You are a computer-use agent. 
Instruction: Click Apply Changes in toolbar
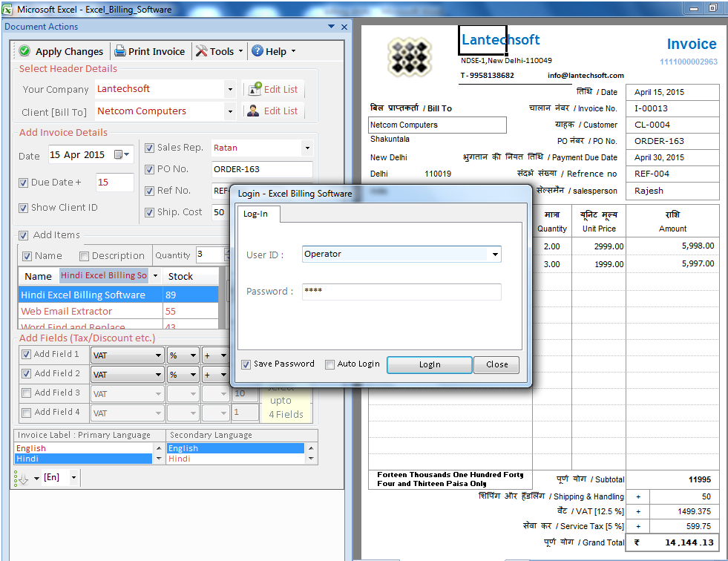tap(62, 51)
